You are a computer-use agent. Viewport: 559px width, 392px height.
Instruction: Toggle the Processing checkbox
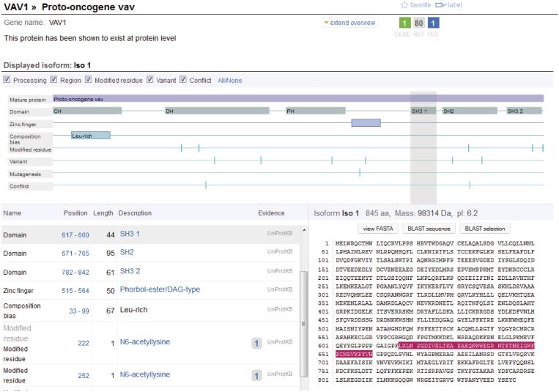click(x=7, y=80)
